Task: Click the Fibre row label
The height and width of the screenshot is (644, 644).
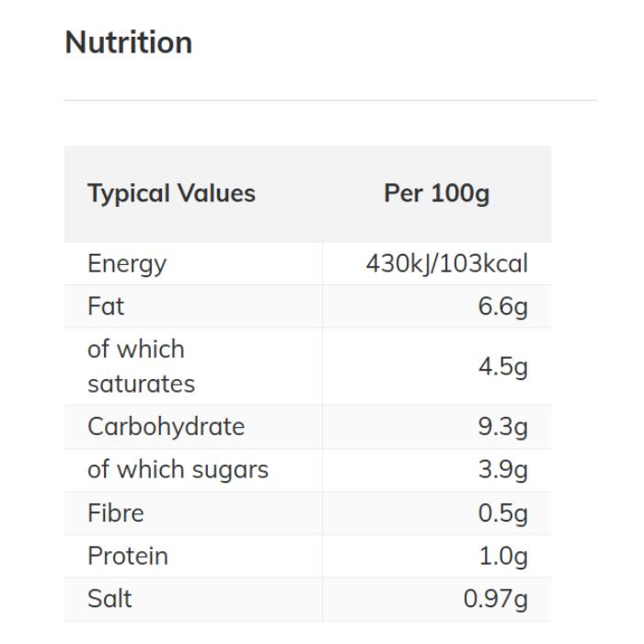Action: (x=116, y=513)
